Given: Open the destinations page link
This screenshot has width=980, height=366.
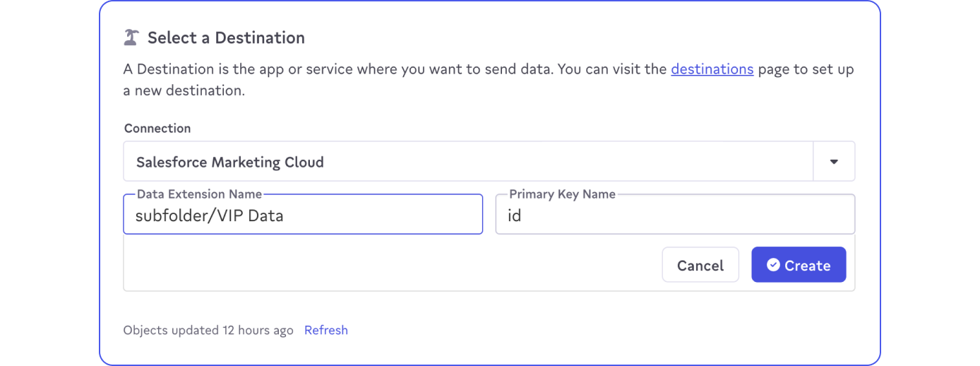Looking at the screenshot, I should coord(712,69).
